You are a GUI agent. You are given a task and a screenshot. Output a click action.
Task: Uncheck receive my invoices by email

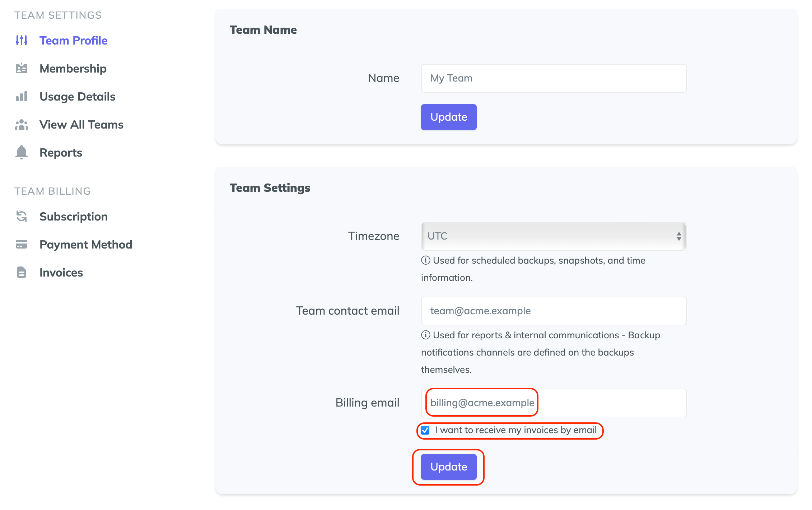(425, 430)
